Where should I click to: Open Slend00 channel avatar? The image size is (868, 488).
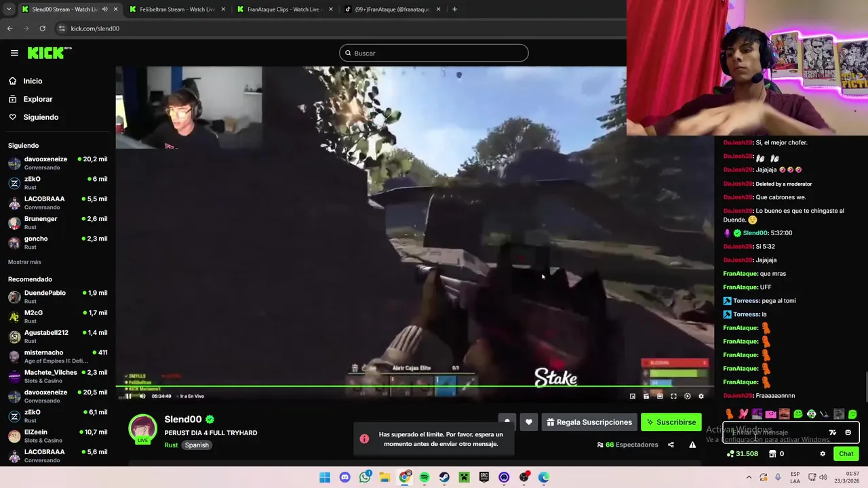tap(143, 429)
